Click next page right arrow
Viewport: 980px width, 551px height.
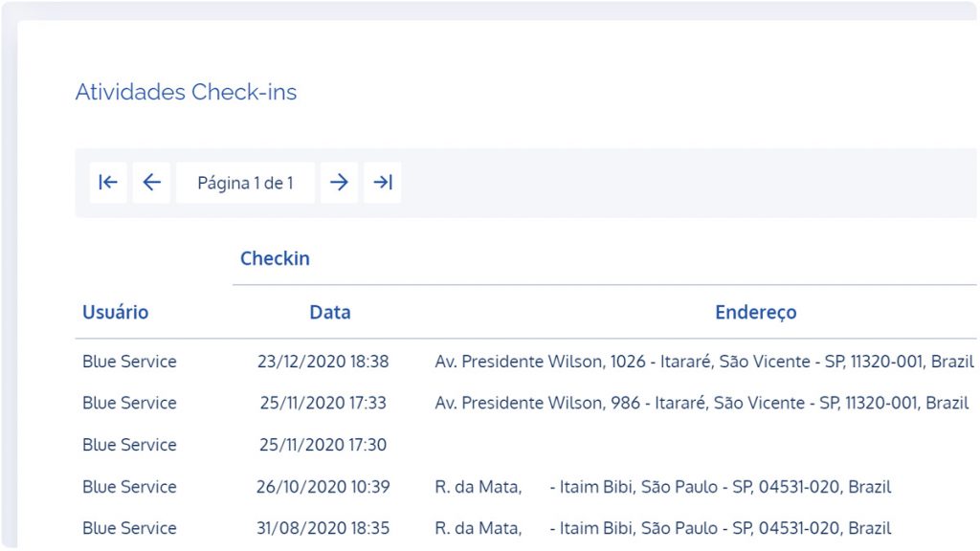[339, 183]
